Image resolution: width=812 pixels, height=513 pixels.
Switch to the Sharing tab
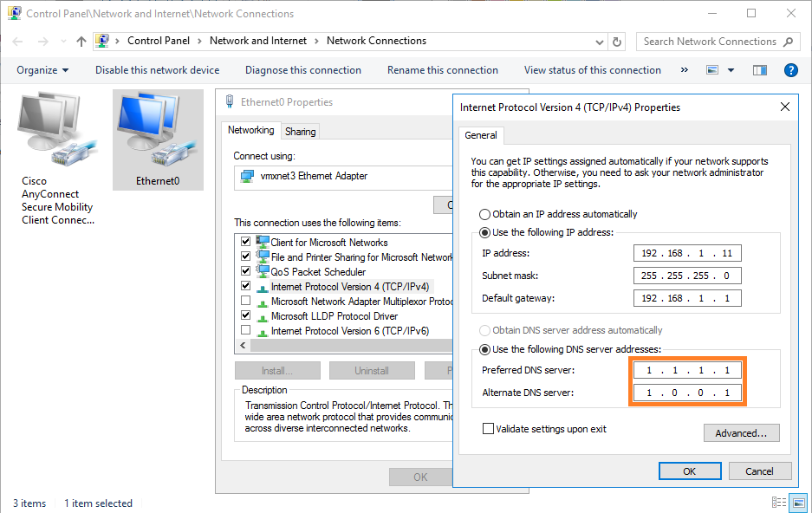click(x=300, y=132)
